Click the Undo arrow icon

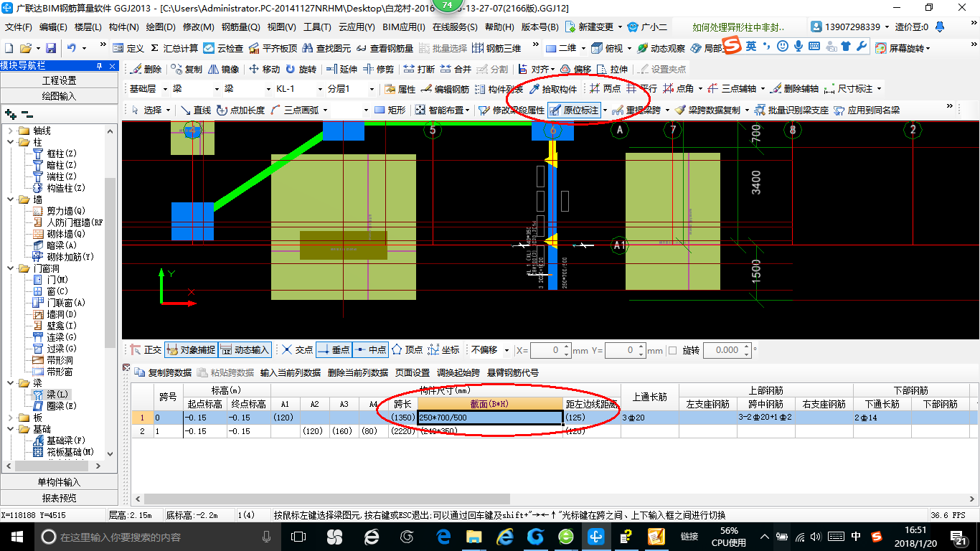(72, 48)
